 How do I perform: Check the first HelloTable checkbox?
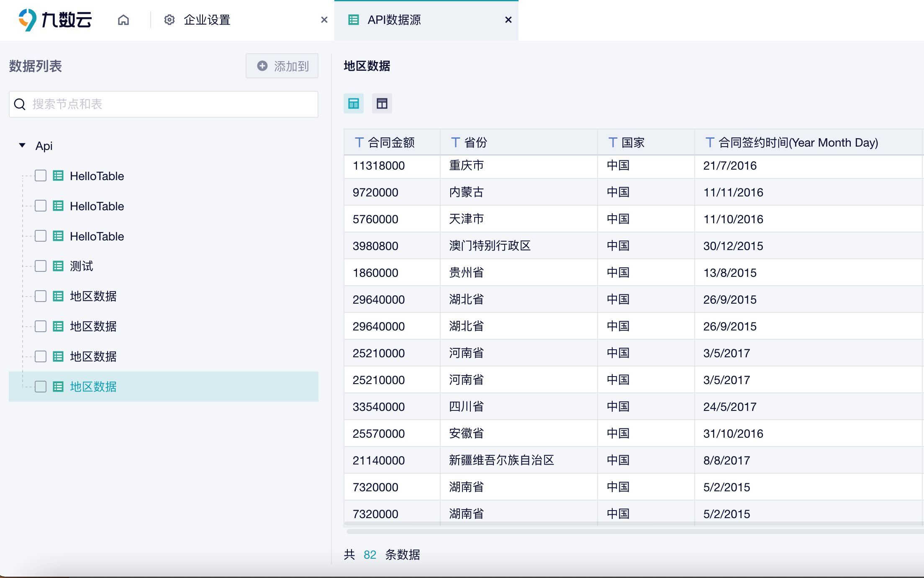coord(41,175)
